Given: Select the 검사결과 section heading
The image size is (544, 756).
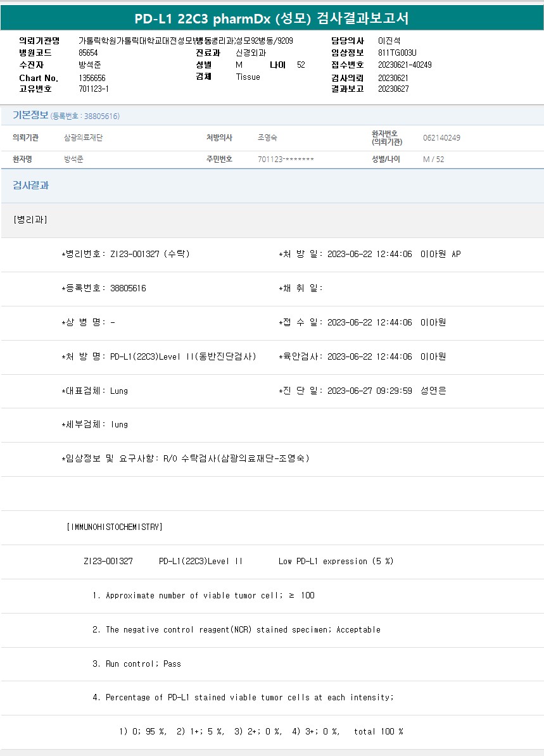Looking at the screenshot, I should [x=31, y=186].
